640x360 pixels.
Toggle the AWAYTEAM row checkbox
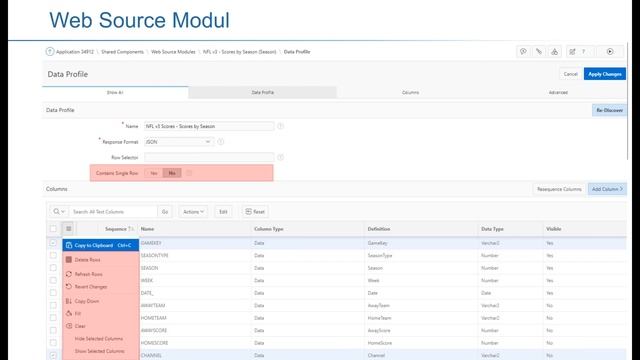53,305
